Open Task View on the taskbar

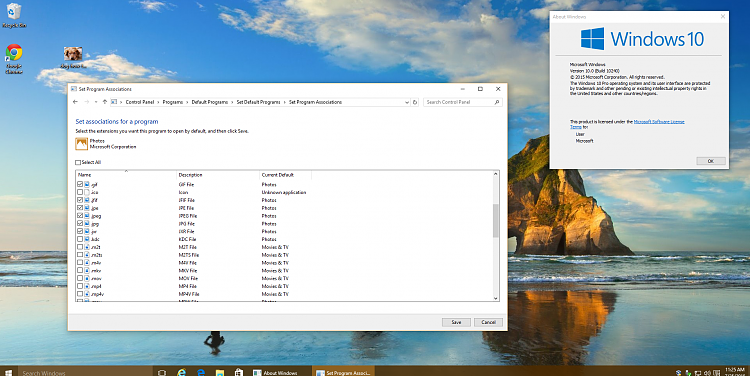[x=162, y=373]
